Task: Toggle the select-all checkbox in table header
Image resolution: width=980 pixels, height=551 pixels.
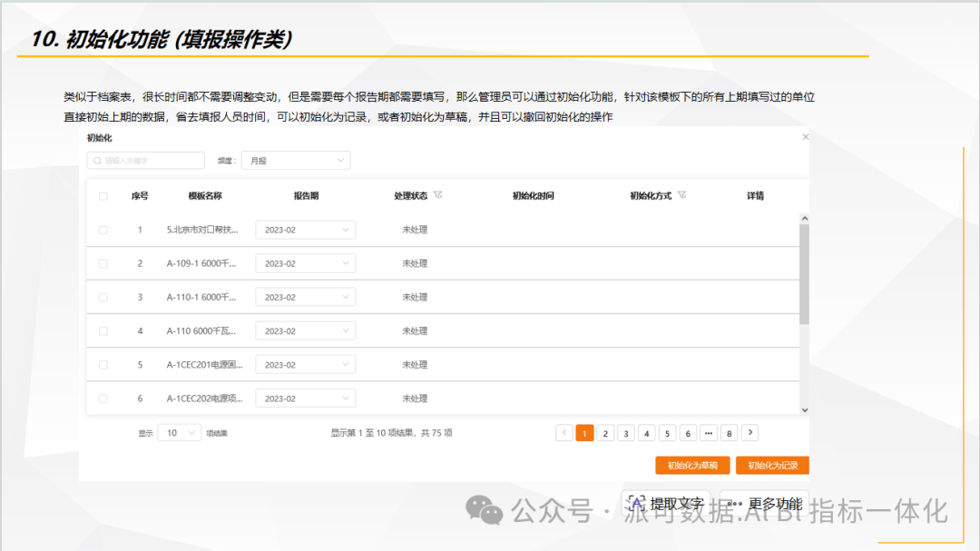Action: pos(103,196)
